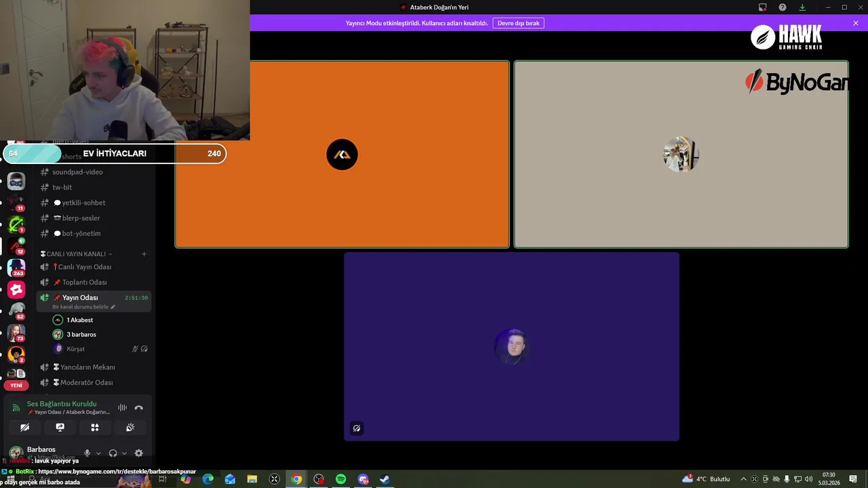
Task: Open bot-yönetim channel
Action: coord(81,233)
